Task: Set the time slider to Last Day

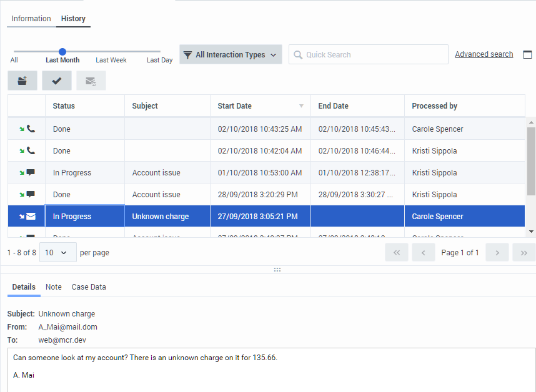Action: point(160,52)
